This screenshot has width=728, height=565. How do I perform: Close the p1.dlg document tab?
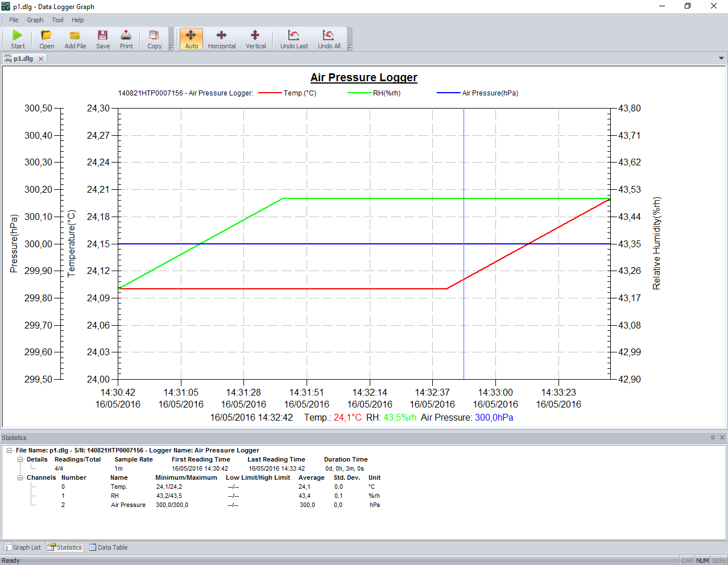[40, 58]
